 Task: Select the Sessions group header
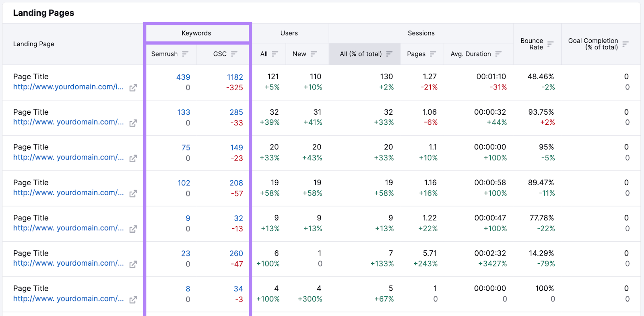[421, 33]
